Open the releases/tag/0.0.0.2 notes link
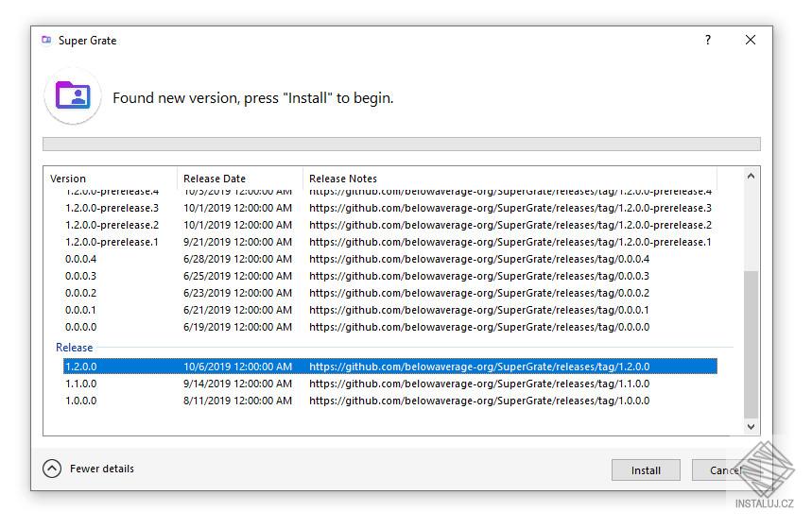 (x=479, y=293)
